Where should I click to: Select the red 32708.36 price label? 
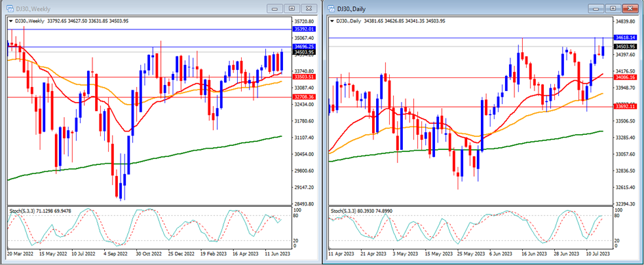[x=304, y=97]
